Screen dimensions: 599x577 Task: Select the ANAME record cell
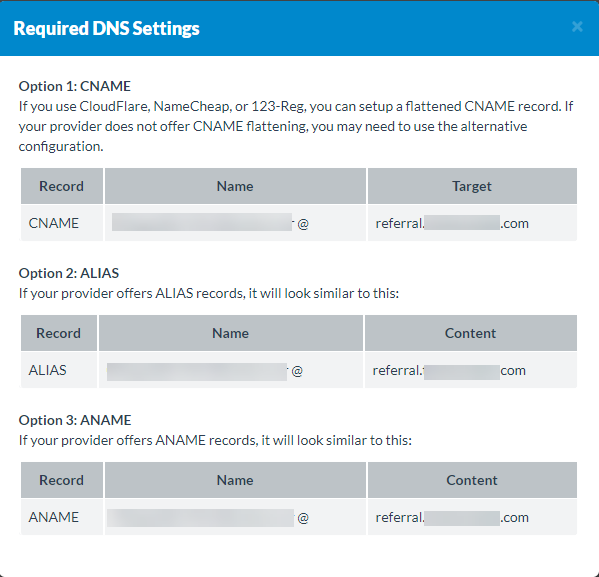62,517
